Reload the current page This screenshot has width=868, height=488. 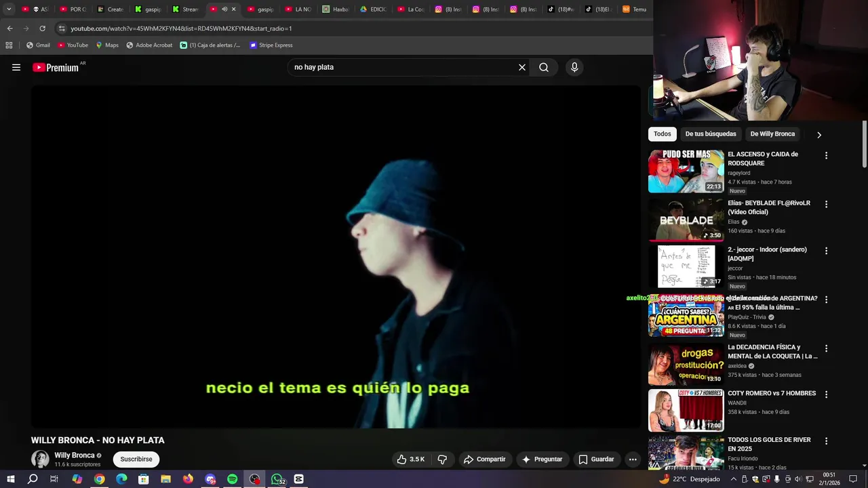tap(42, 28)
